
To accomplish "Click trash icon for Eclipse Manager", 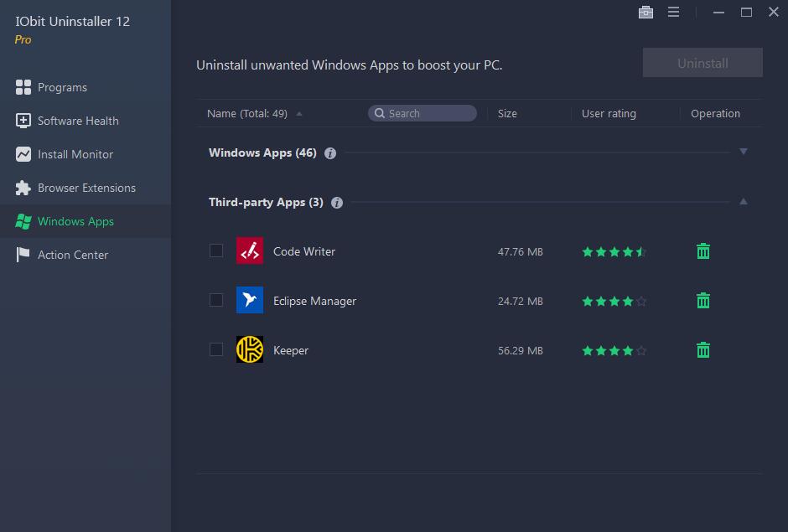I will (x=703, y=301).
